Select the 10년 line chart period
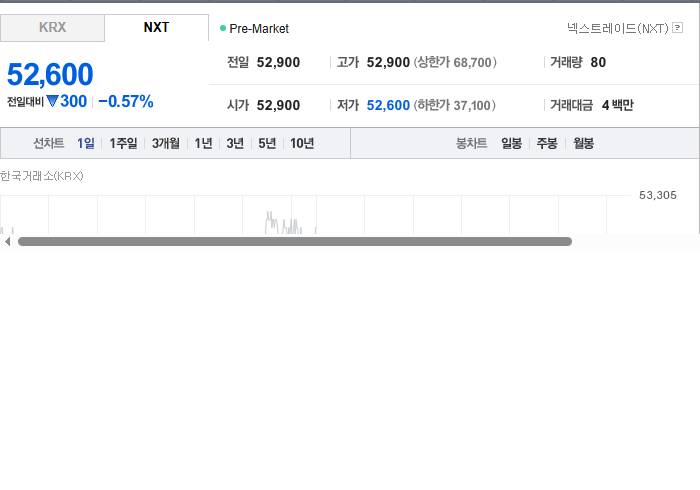The height and width of the screenshot is (490, 700). pos(302,143)
